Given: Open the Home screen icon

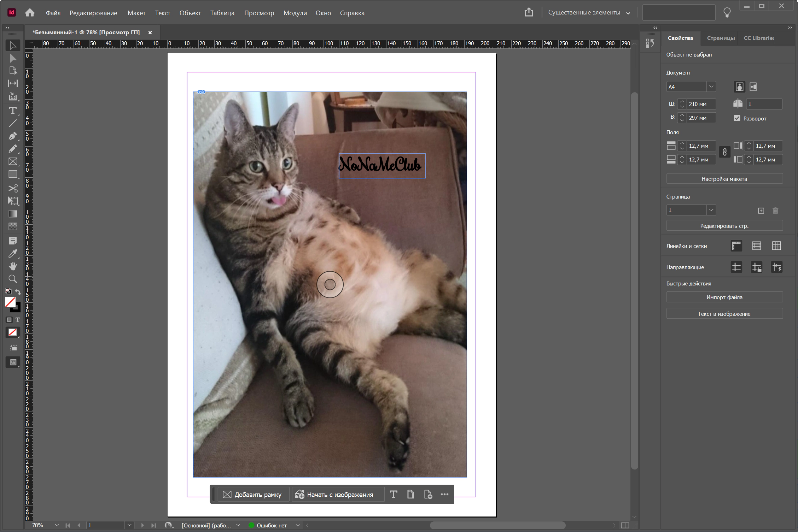Looking at the screenshot, I should click(x=30, y=13).
